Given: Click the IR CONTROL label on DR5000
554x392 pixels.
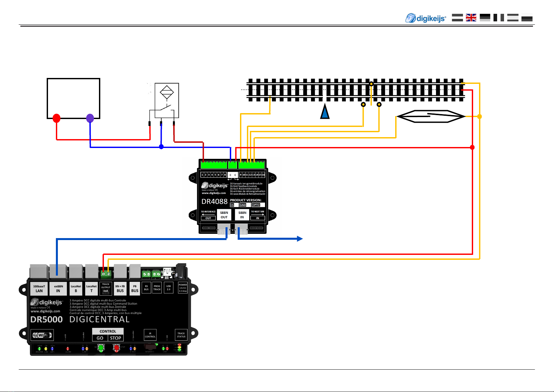Looking at the screenshot, I should click(150, 335).
